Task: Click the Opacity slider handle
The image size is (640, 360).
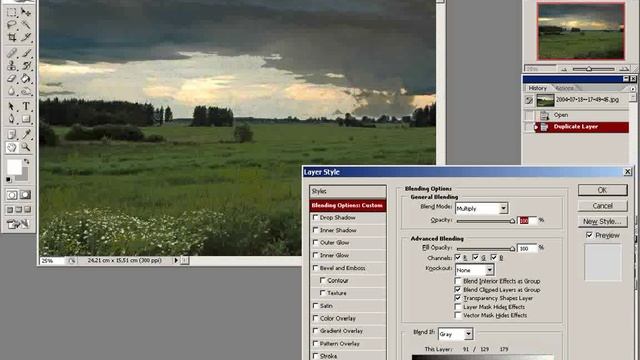Action: (512, 221)
